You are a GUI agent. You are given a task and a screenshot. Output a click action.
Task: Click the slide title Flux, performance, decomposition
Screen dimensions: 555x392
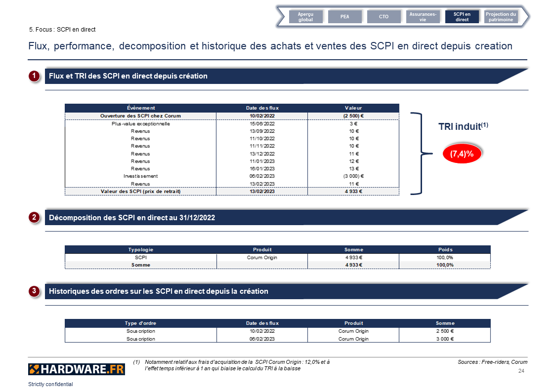click(270, 46)
